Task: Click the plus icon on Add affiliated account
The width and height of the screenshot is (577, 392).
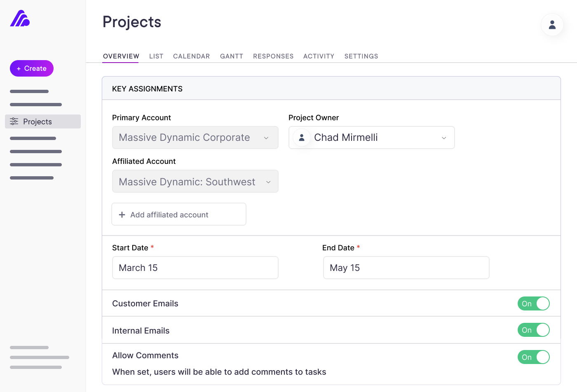Action: pos(122,214)
